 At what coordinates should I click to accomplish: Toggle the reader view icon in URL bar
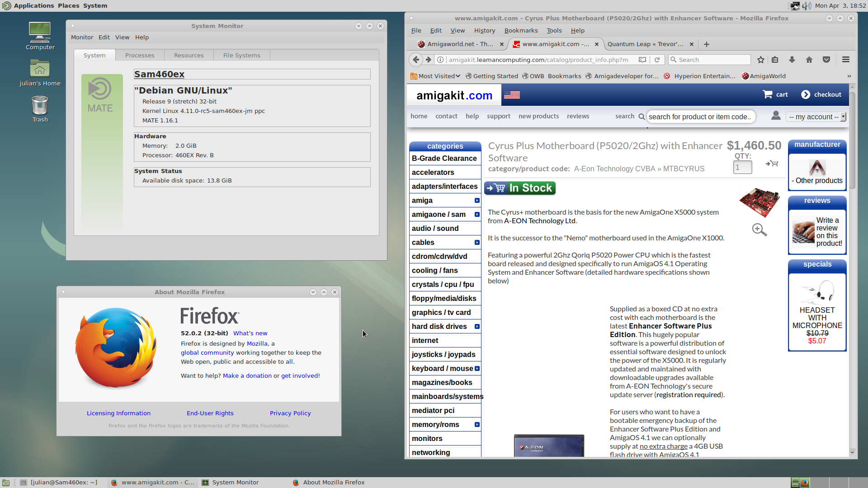pos(642,60)
